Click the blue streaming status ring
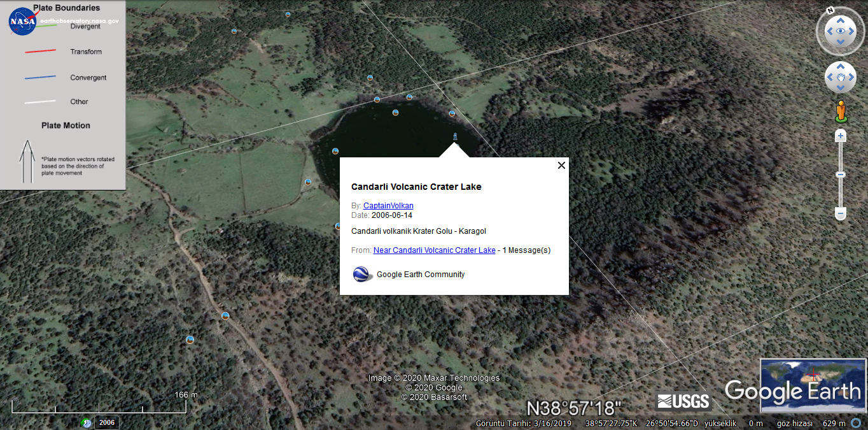868x430 pixels. pos(856,423)
